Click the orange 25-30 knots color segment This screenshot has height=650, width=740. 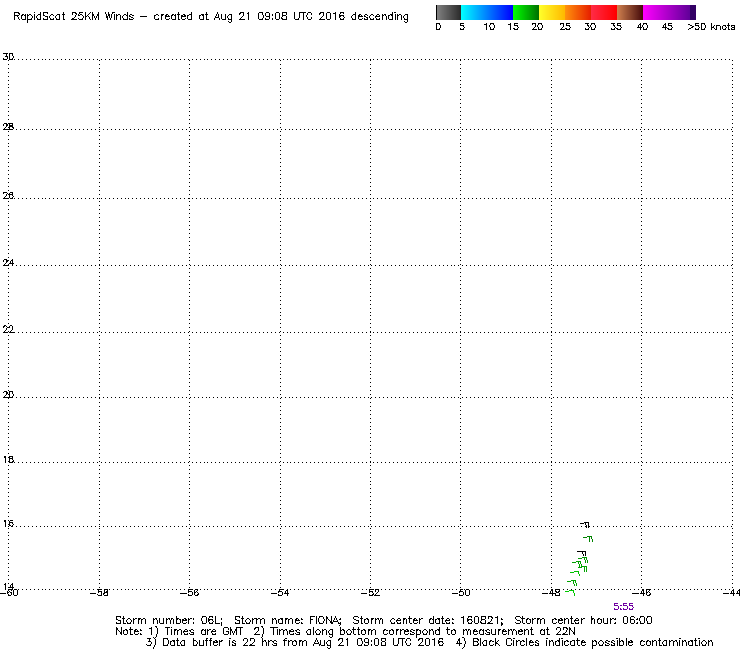pyautogui.click(x=578, y=12)
